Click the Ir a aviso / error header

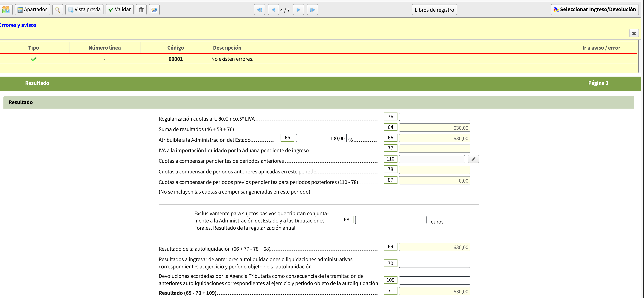click(601, 47)
